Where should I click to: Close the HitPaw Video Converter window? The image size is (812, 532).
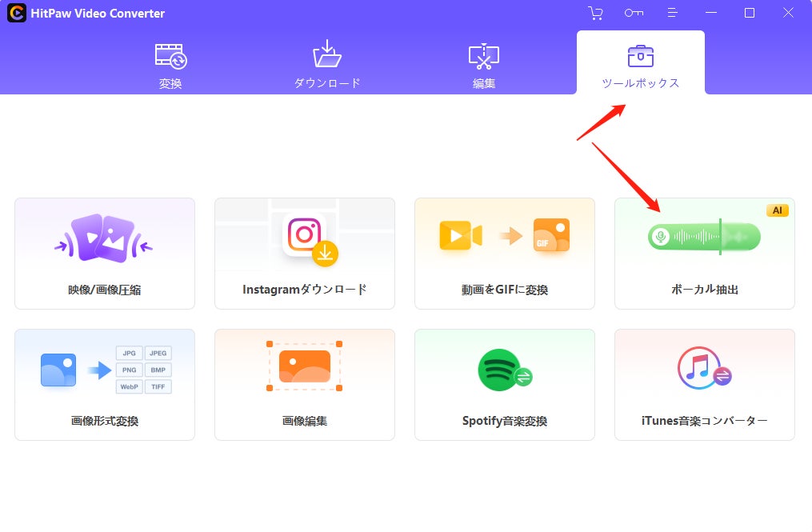point(788,13)
